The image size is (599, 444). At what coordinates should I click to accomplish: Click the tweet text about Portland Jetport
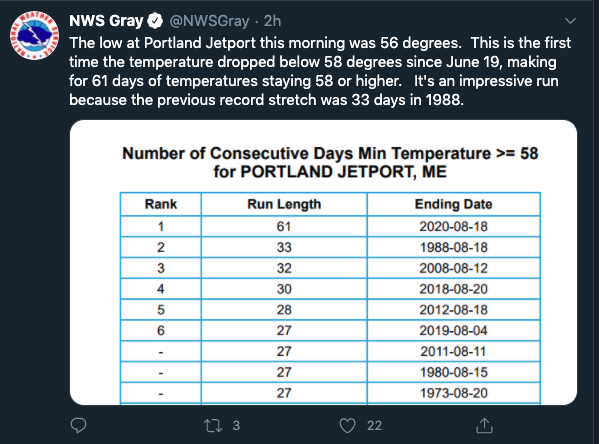[320, 71]
